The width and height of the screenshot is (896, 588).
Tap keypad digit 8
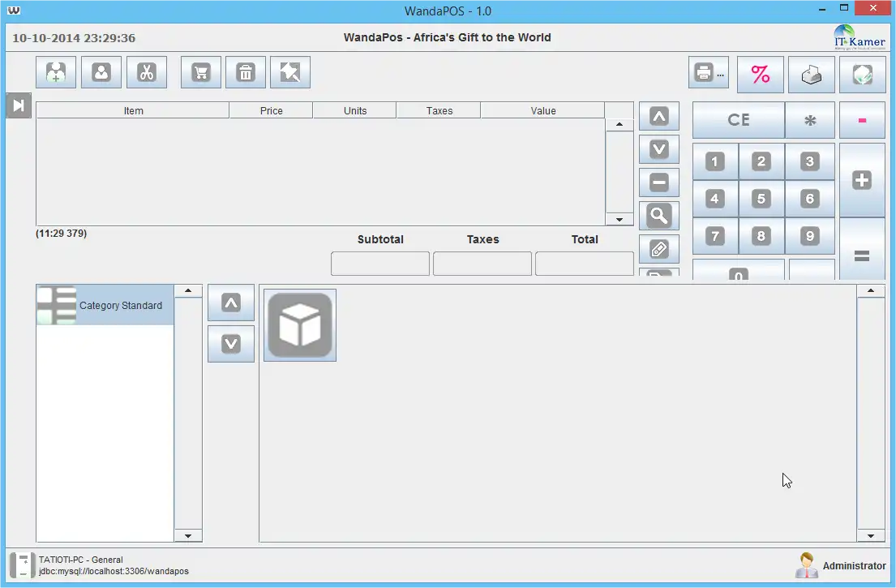point(761,236)
